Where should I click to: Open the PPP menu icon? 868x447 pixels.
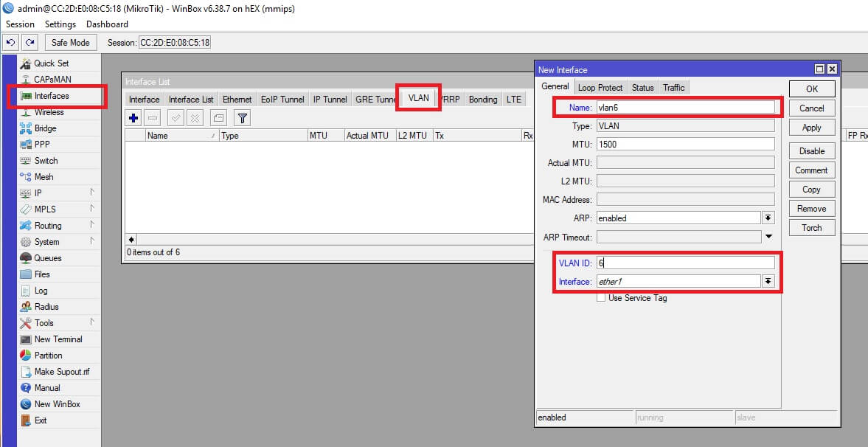(26, 144)
